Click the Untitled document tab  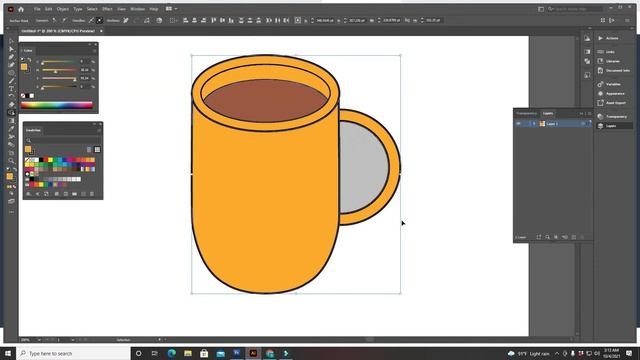(x=58, y=31)
